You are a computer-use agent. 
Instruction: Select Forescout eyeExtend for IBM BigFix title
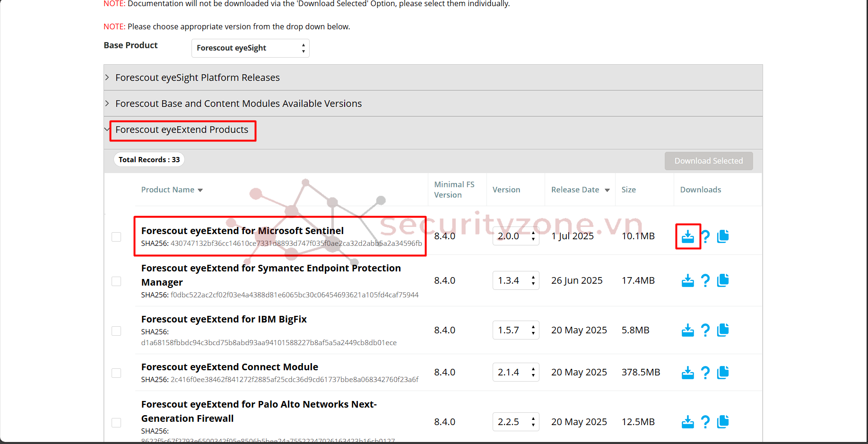(224, 319)
